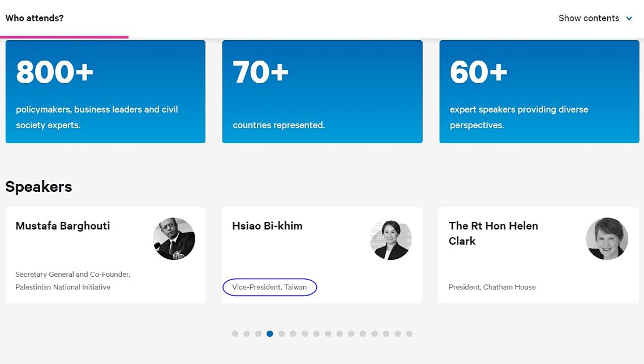The width and height of the screenshot is (644, 364).
Task: Expand the Show contents dropdown label
Action: (589, 18)
